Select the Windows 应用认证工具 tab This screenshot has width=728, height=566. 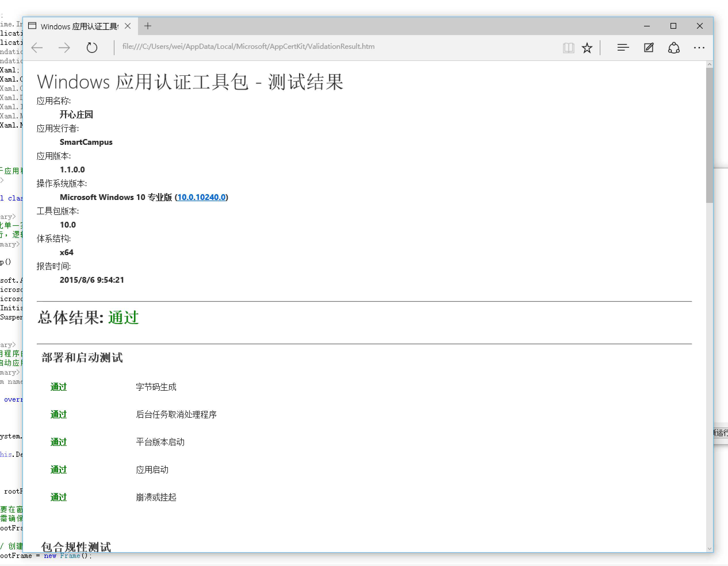[78, 26]
